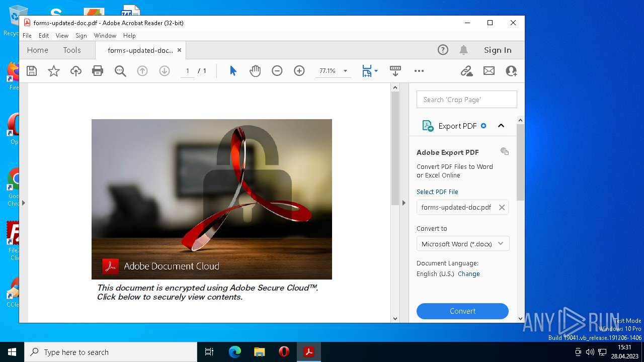Click the blue Convert button
The image size is (644, 362).
(462, 311)
